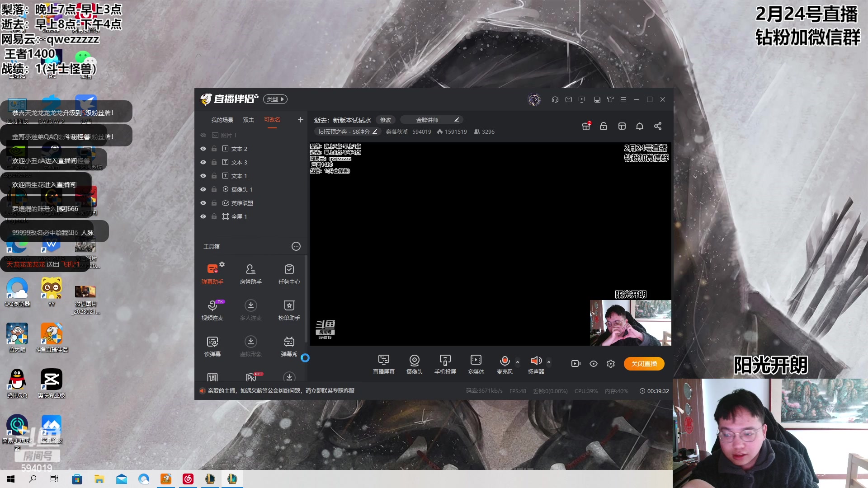The image size is (868, 488).
Task: Switch to 双击 scene tab
Action: [x=248, y=120]
